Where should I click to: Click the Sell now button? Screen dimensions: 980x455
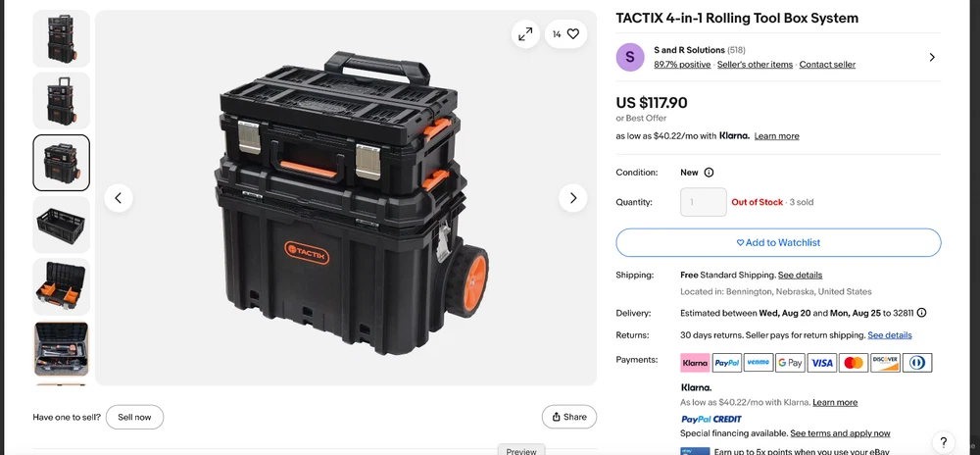pos(134,417)
